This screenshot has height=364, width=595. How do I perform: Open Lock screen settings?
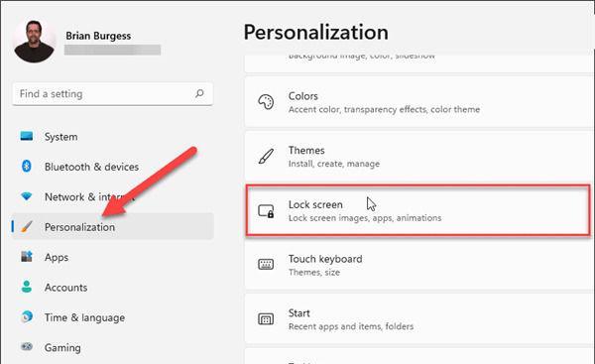pos(418,210)
